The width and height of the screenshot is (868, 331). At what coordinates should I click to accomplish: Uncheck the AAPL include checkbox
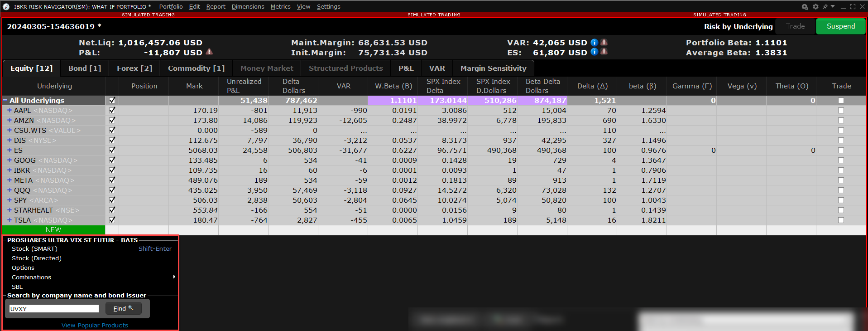[112, 110]
